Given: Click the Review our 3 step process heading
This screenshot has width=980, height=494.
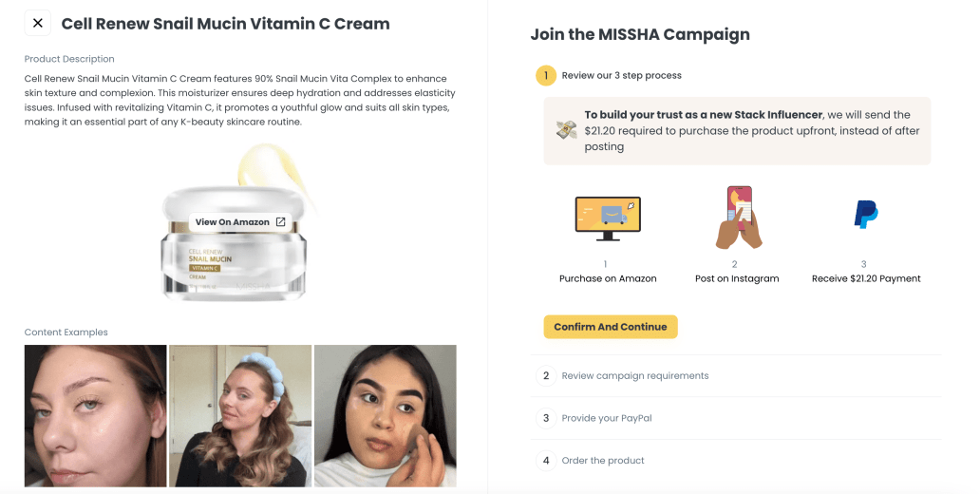Looking at the screenshot, I should (621, 76).
